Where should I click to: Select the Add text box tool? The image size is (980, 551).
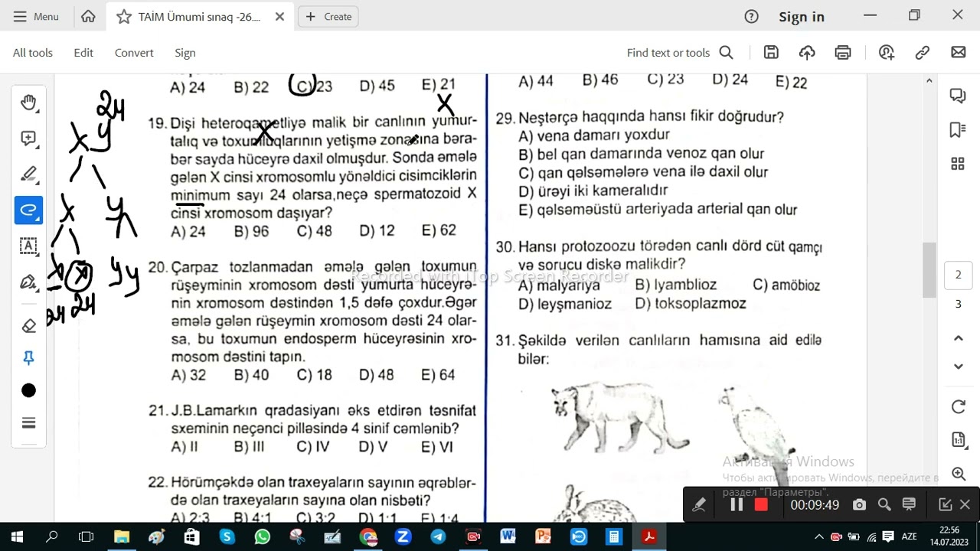point(28,246)
